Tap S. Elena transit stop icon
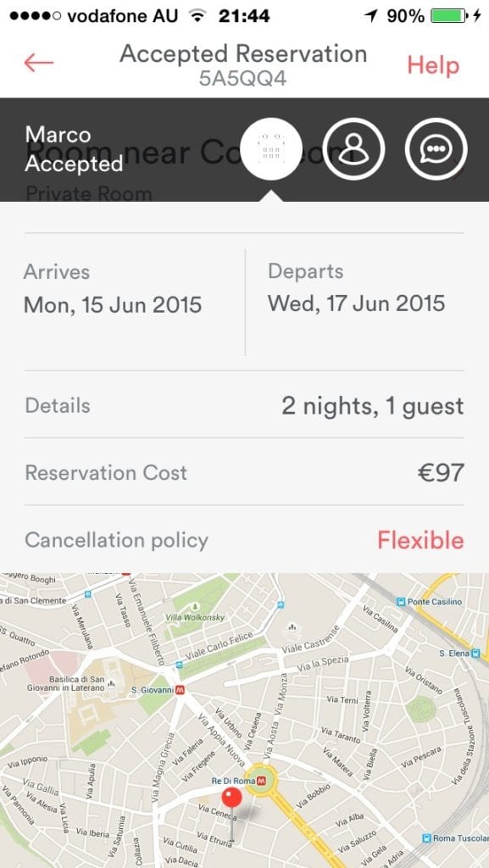The width and height of the screenshot is (489, 868). 475,654
